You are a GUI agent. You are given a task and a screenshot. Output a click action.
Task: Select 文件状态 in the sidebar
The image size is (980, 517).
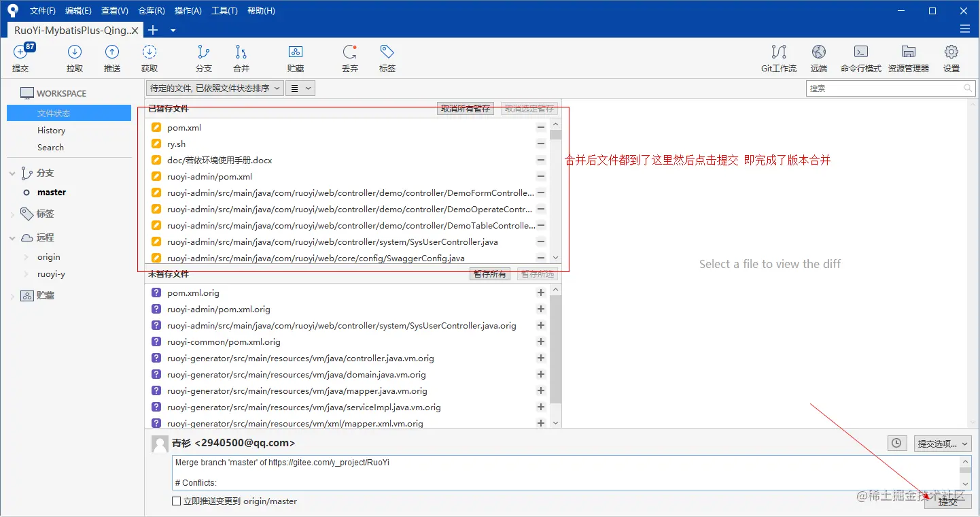(69, 113)
